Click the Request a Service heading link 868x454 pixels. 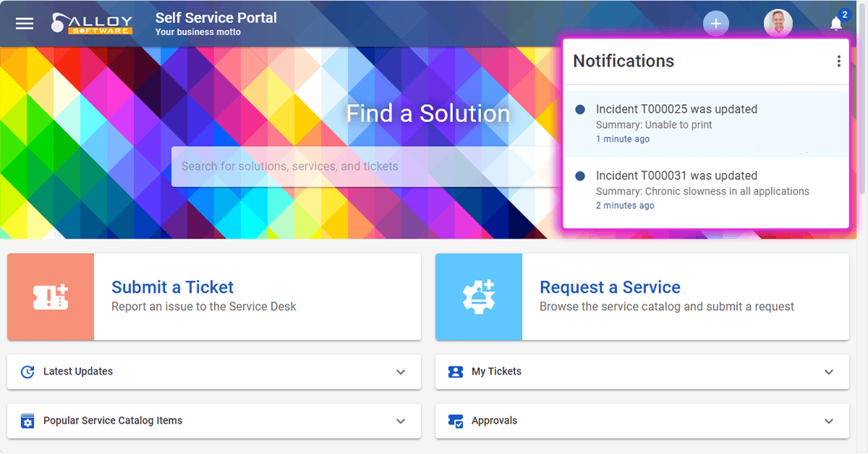(610, 287)
